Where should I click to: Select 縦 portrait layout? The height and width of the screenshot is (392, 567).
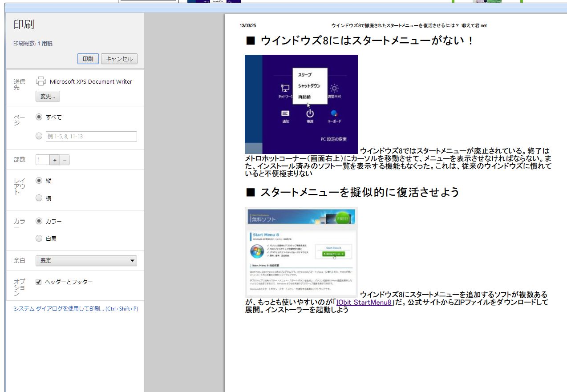39,181
